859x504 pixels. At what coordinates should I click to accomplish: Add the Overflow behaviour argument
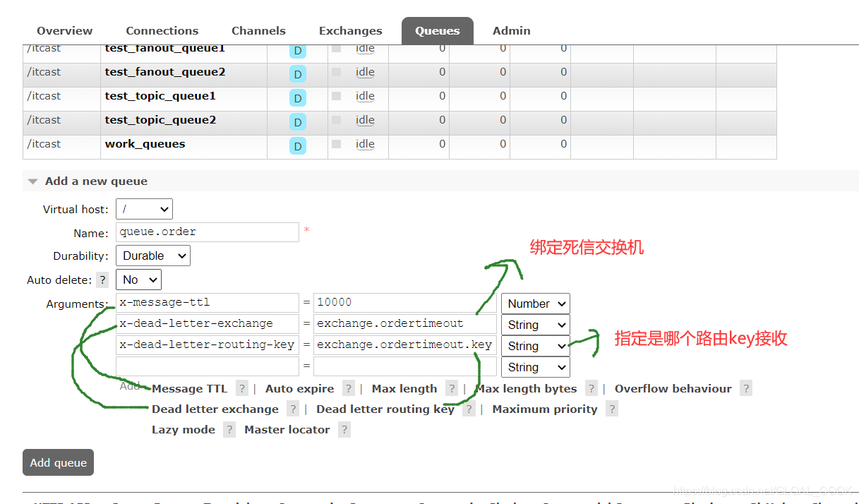pos(673,389)
